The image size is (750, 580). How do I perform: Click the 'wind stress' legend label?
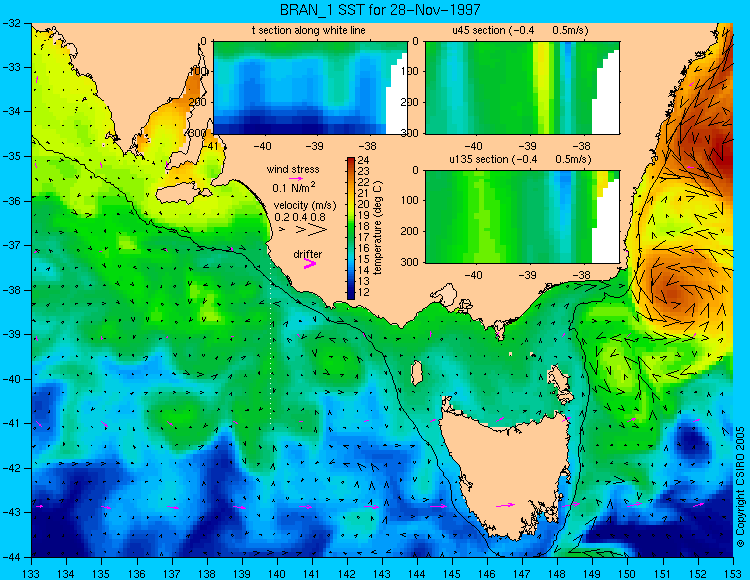pos(293,169)
